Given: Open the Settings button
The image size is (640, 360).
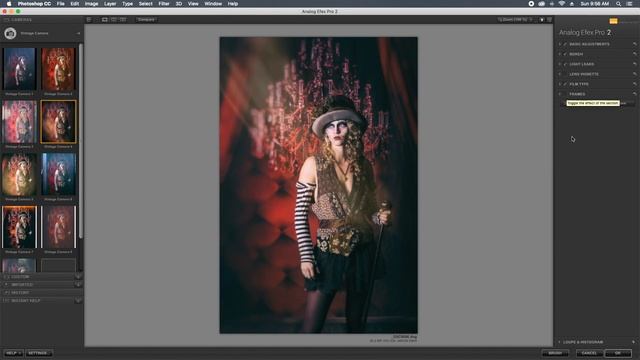Looking at the screenshot, I should click(x=38, y=353).
